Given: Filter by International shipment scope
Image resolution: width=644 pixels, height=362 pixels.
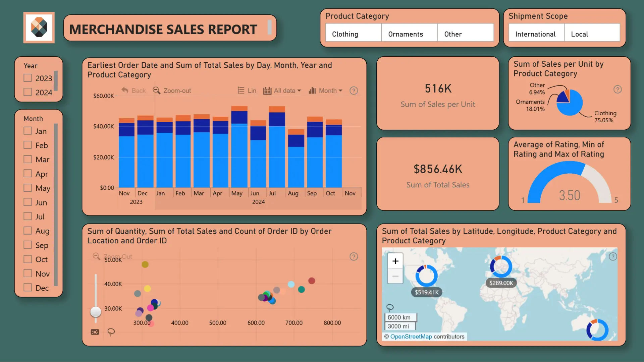Looking at the screenshot, I should [x=536, y=33].
